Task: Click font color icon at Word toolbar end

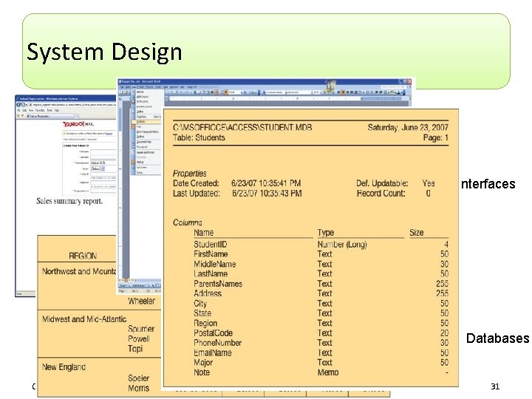Action: pos(398,92)
